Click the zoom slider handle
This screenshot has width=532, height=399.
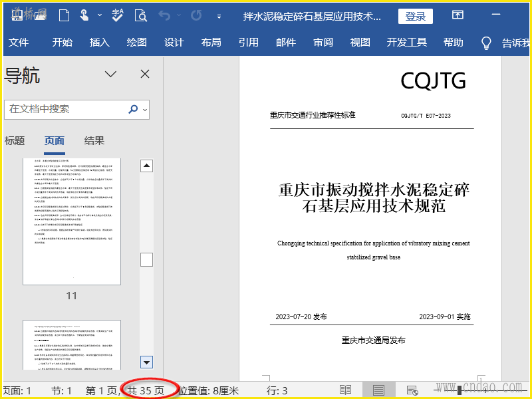pyautogui.click(x=460, y=390)
